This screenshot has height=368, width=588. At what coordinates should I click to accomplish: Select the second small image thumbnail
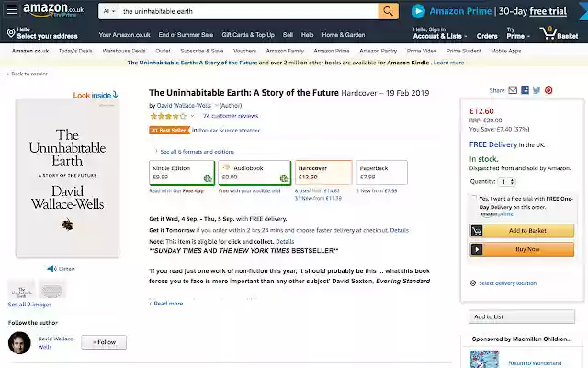tap(52, 290)
